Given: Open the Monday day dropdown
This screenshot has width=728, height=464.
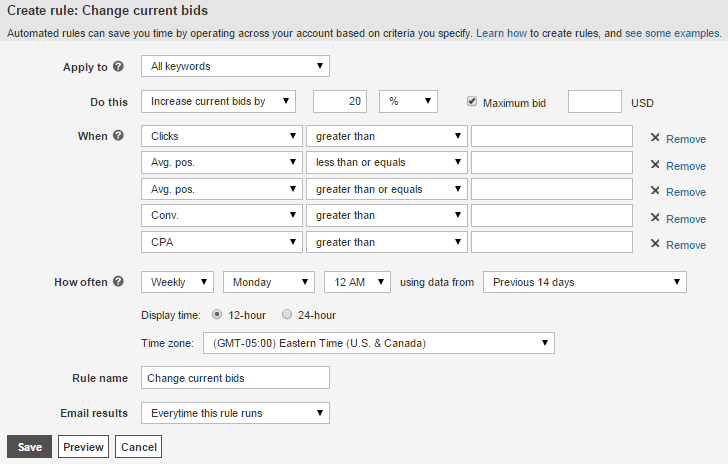Looking at the screenshot, I should click(269, 282).
